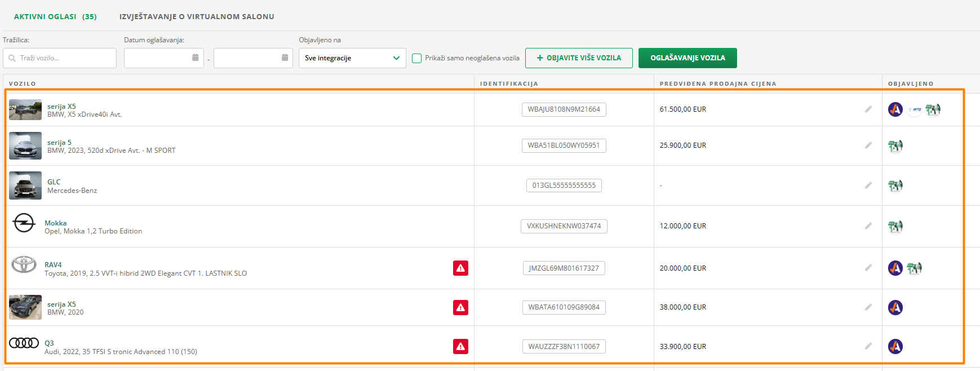Edit price pencil for Audi Q3 row
The width and height of the screenshot is (980, 371).
(x=868, y=346)
